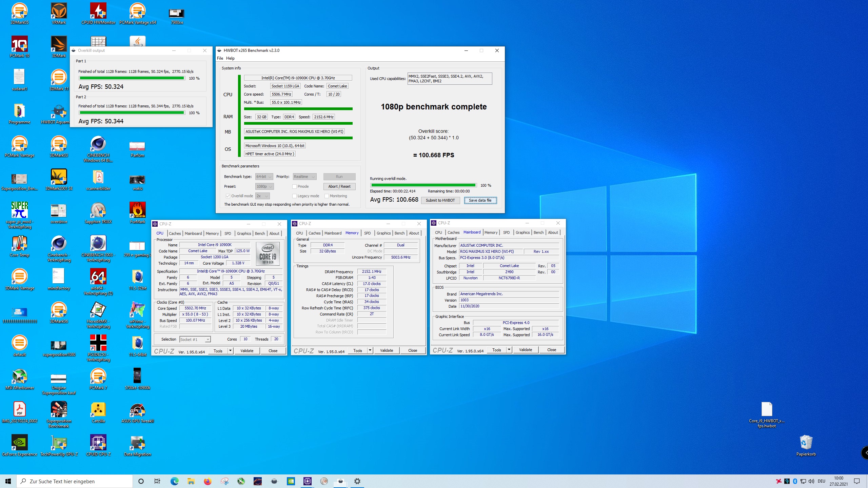
Task: Open the notification center icon
Action: coord(857,481)
